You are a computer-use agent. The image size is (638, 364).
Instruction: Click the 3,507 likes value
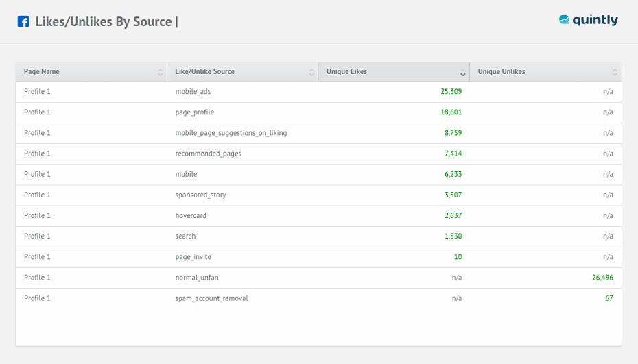(x=453, y=195)
